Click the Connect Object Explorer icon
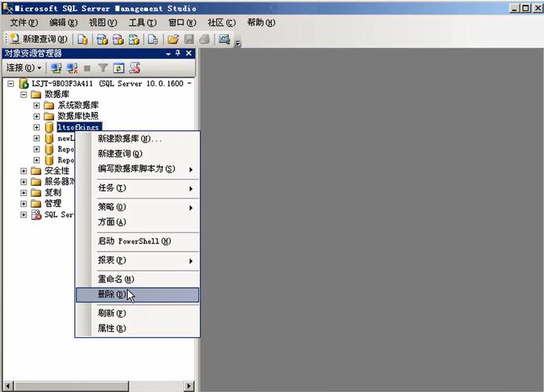Screen dimensions: 544x392 coord(56,68)
